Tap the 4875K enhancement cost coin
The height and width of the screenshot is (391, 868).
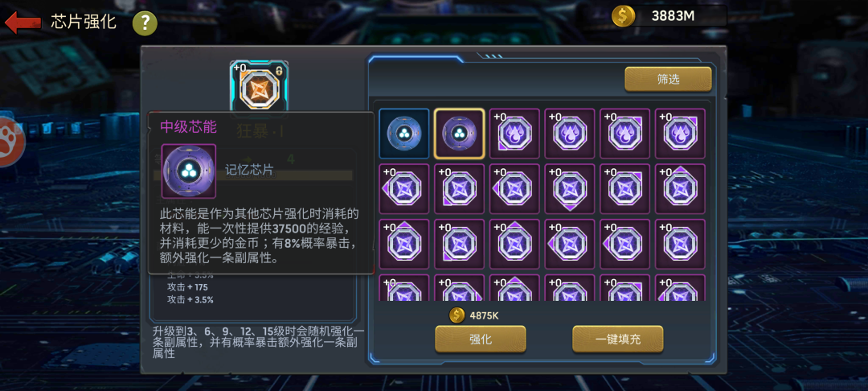click(457, 315)
